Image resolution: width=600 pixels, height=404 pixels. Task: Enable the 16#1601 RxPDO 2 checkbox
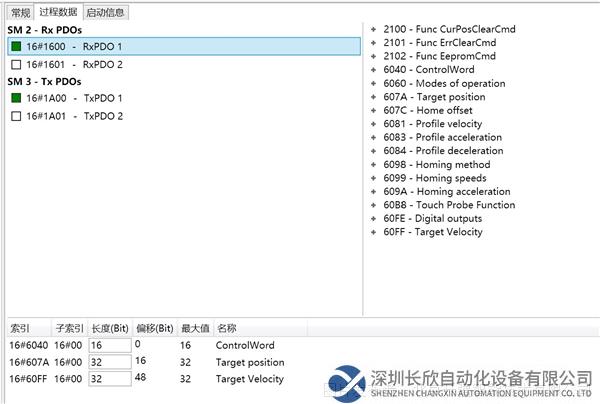coord(16,65)
